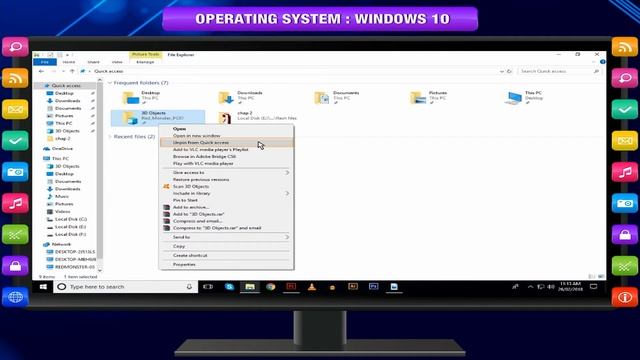Screen dimensions: 640x360
Task: Click the Scan 3D Objects antivirus icon
Action: coord(166,187)
